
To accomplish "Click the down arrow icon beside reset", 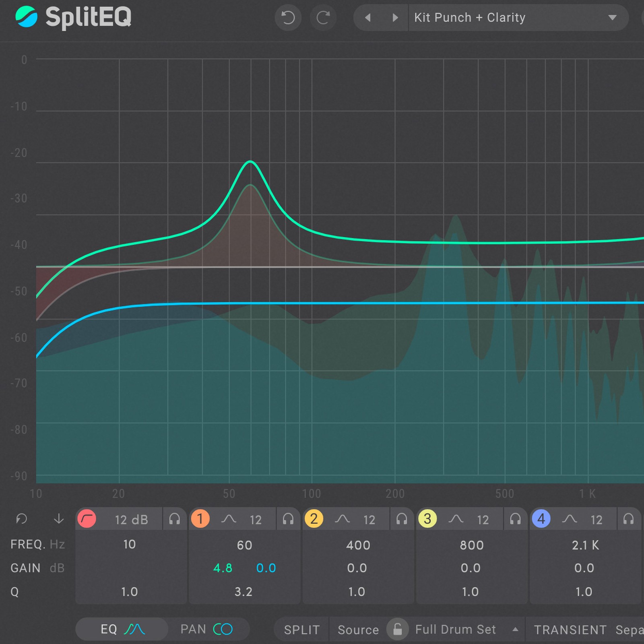I will click(x=59, y=519).
